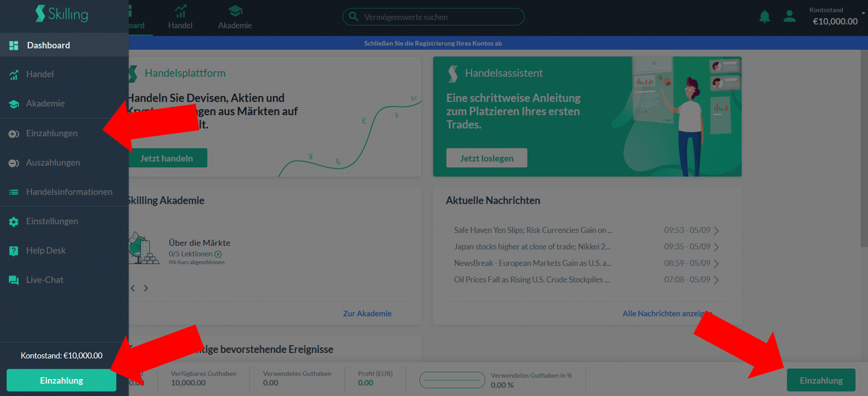The width and height of the screenshot is (868, 396).
Task: Click the Zur Akademie link
Action: [x=367, y=314]
